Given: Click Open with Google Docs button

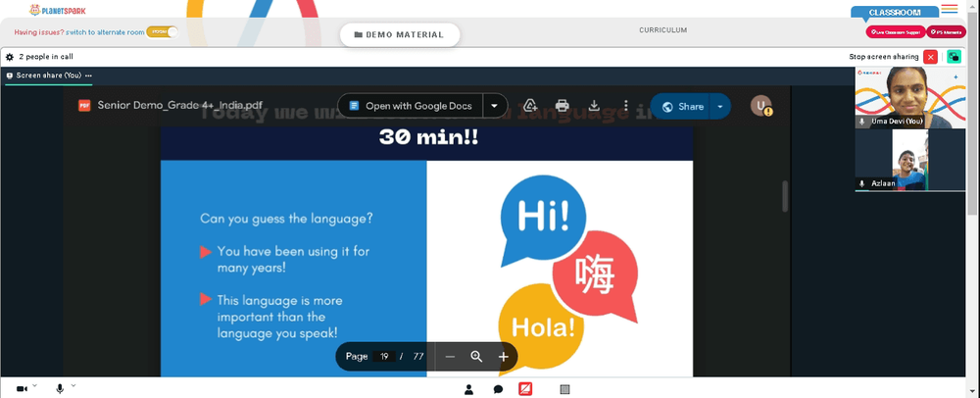Looking at the screenshot, I should pyautogui.click(x=411, y=106).
